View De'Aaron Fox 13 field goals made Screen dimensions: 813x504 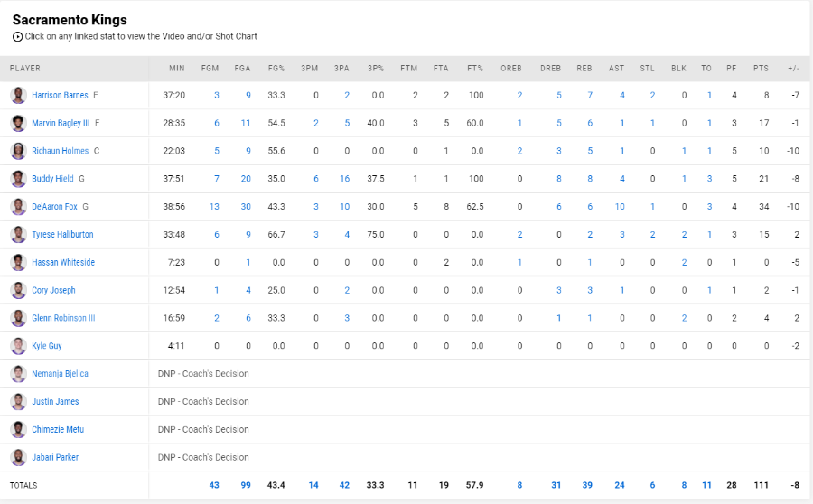point(214,207)
